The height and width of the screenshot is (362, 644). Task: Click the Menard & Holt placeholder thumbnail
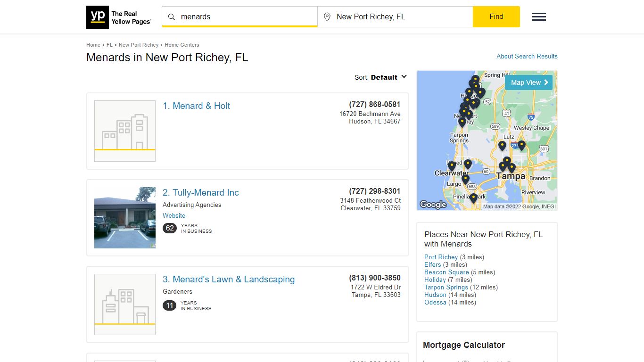(x=125, y=131)
